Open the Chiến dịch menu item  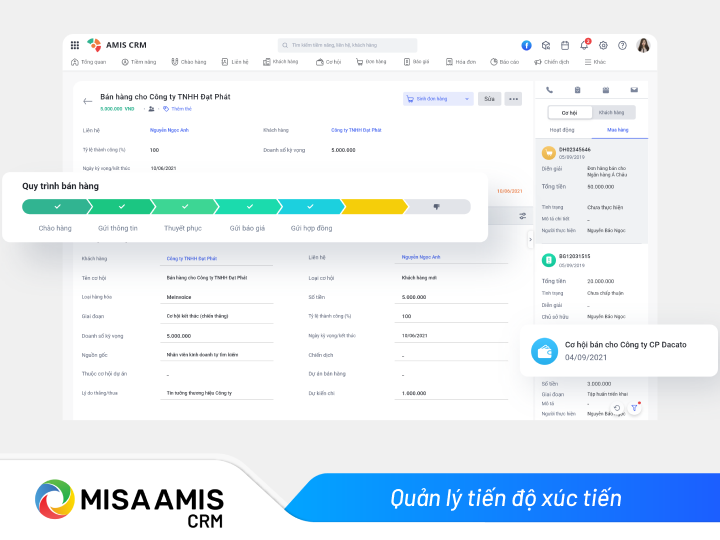pos(551,62)
